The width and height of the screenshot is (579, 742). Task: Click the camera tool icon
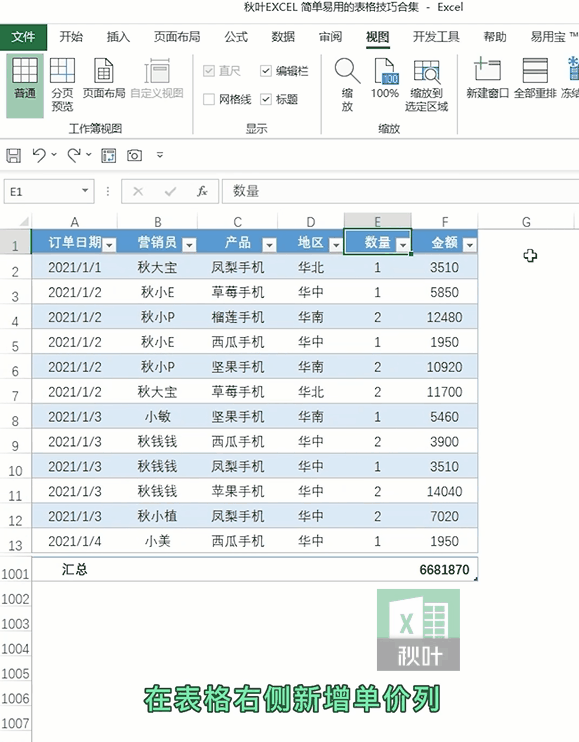(x=134, y=155)
